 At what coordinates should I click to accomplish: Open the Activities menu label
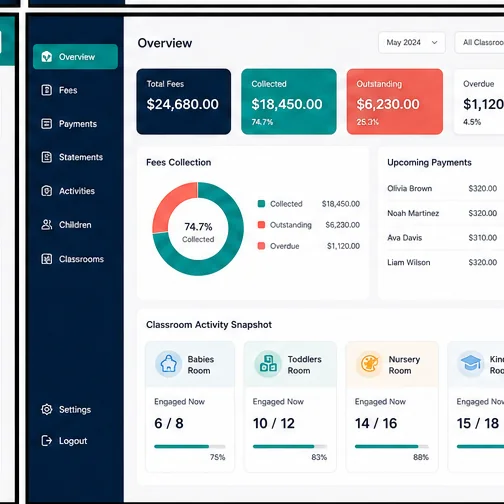pyautogui.click(x=77, y=191)
